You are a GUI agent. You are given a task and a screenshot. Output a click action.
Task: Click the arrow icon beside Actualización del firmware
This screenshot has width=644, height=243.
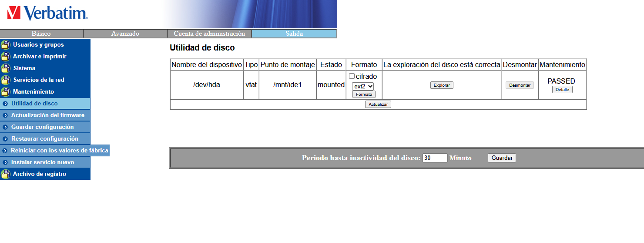(x=5, y=115)
